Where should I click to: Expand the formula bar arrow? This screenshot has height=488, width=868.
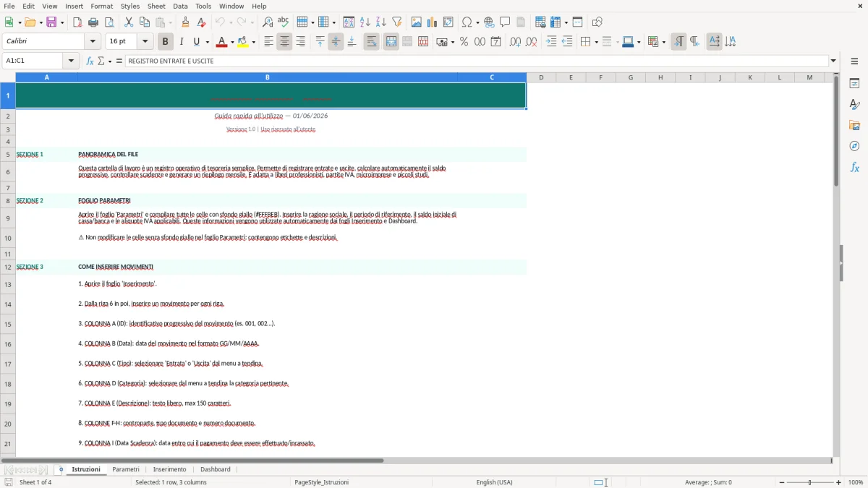coord(833,61)
